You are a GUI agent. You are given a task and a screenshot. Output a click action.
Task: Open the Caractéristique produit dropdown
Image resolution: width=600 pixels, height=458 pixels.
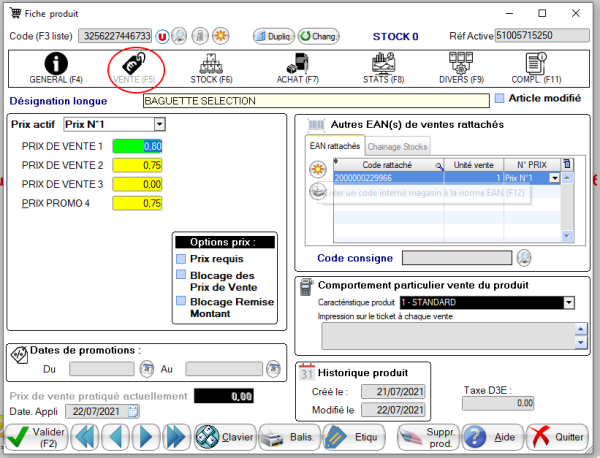569,302
